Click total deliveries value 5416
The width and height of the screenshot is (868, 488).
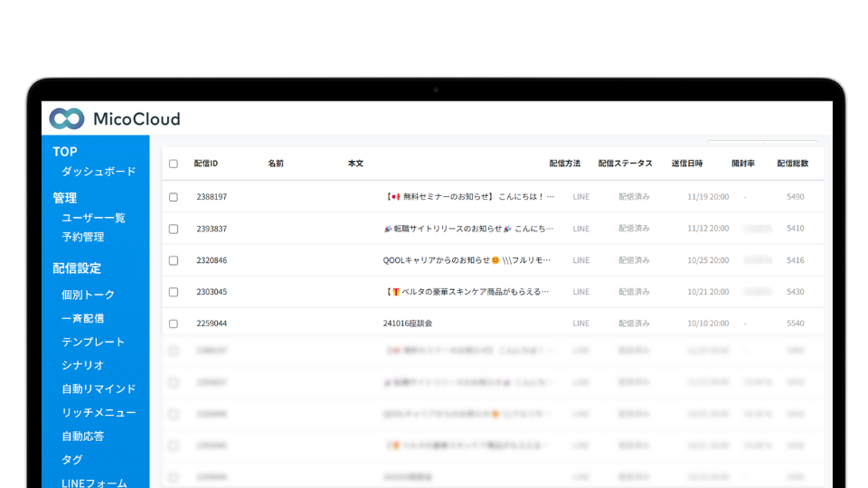point(796,260)
